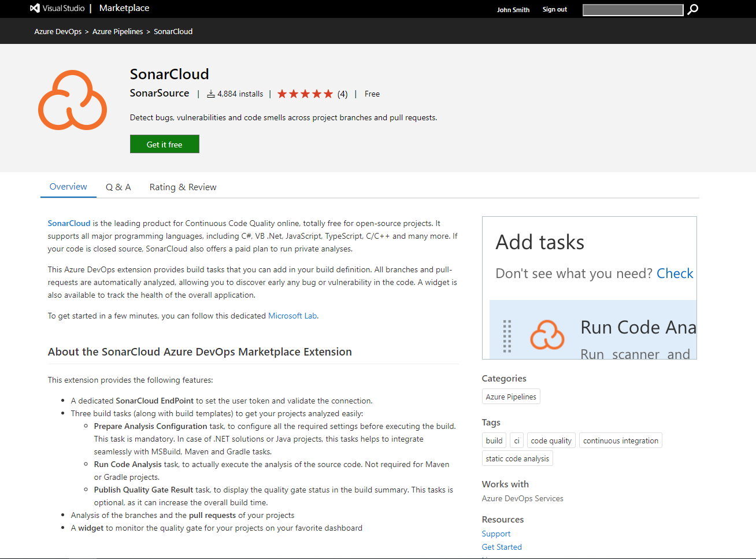Focus the marketplace search box
The height and width of the screenshot is (559, 756).
[x=633, y=10]
